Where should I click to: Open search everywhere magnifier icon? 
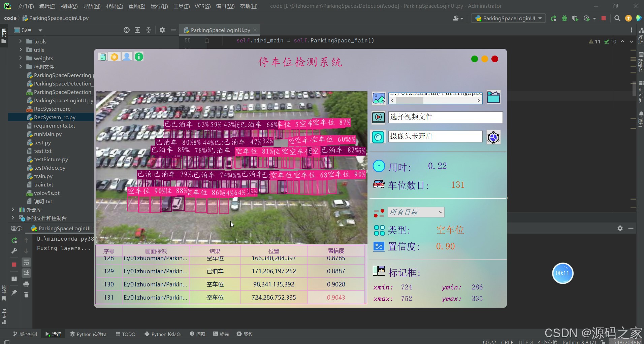pos(617,18)
